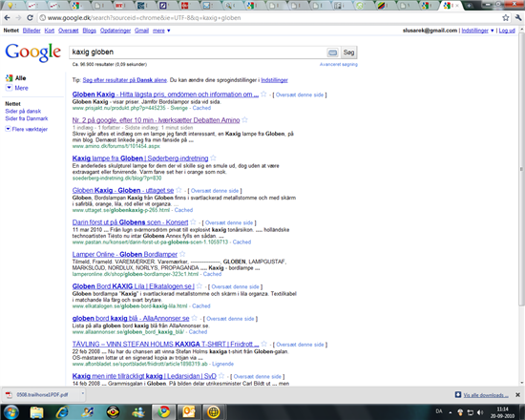Expand the 'mere' dropdown in the top bar
525x420 pixels.
(161, 31)
